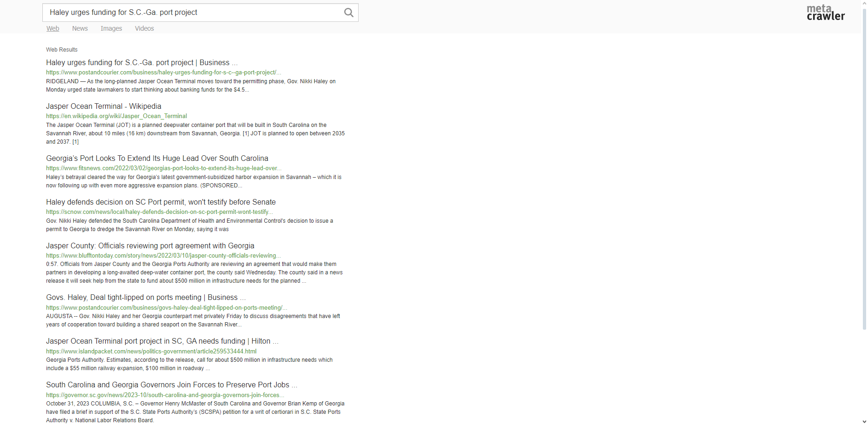Click snippet beginning 'Georgia Ports Authority. Estimates'

click(189, 364)
